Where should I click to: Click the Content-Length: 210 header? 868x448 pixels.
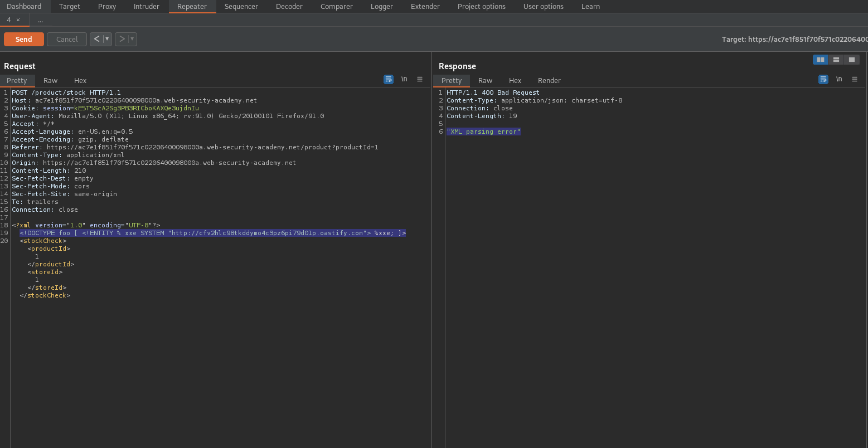[x=49, y=171]
